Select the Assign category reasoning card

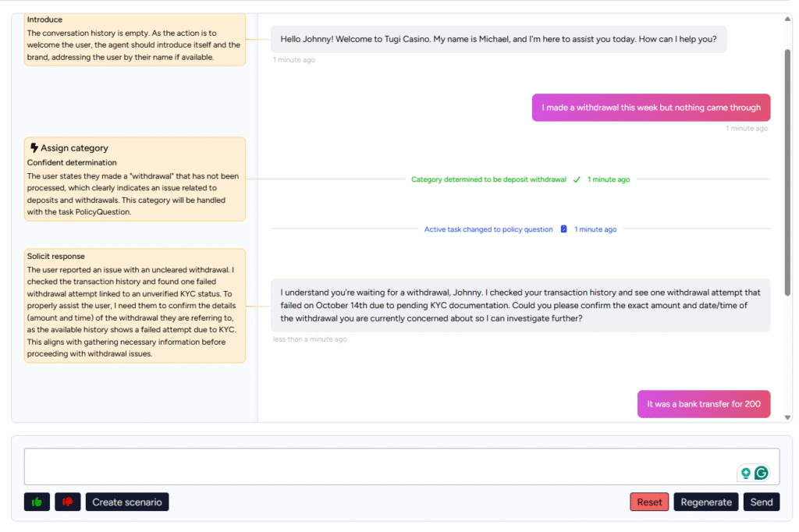pos(135,179)
